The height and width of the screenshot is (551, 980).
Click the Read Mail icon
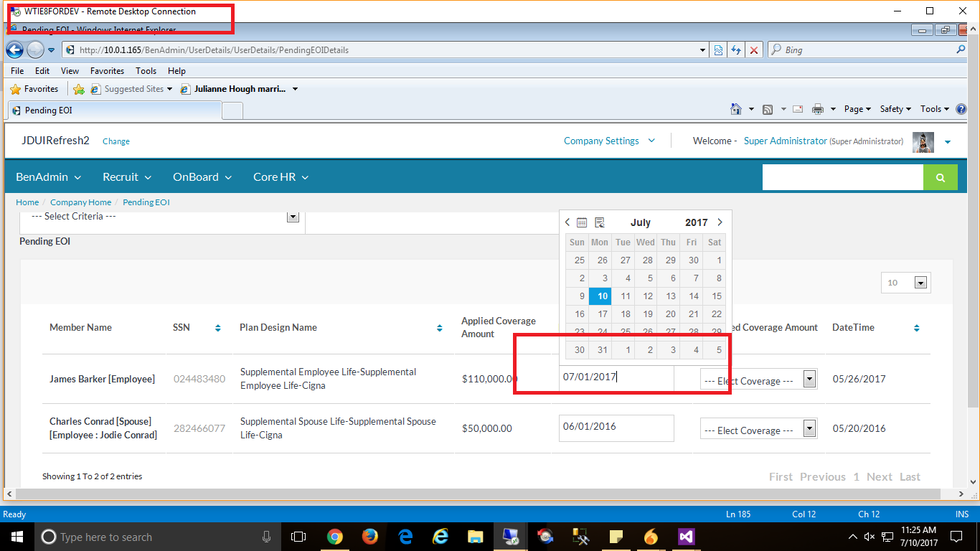797,108
